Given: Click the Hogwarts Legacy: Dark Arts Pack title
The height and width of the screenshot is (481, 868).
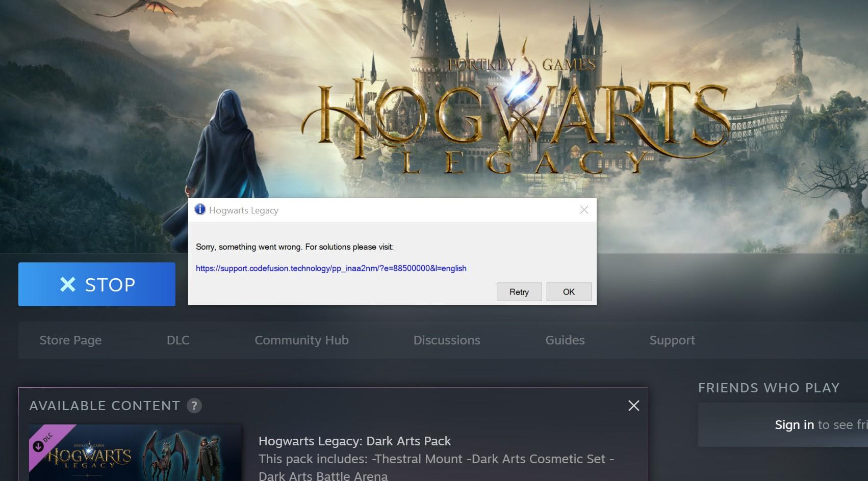Looking at the screenshot, I should click(x=354, y=441).
